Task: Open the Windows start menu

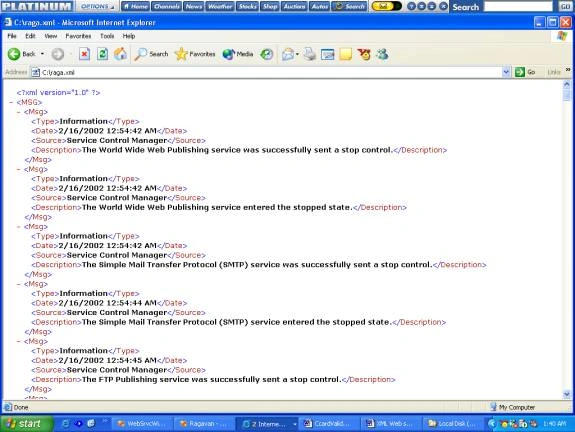Action: pyautogui.click(x=26, y=424)
